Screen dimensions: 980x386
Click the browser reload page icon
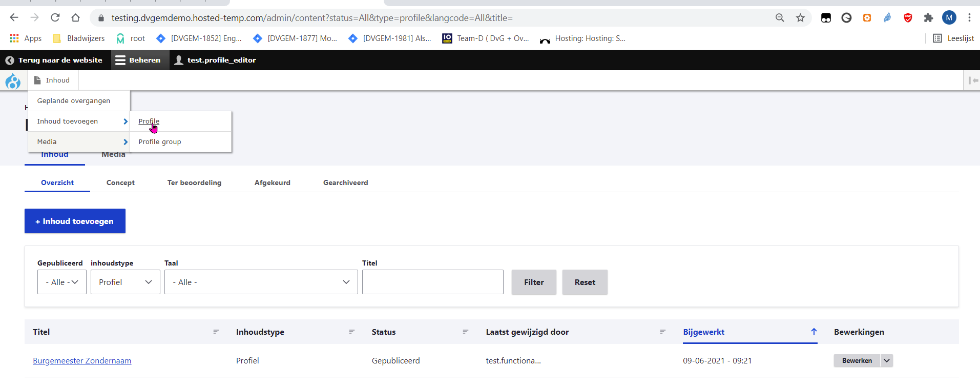[x=55, y=18]
